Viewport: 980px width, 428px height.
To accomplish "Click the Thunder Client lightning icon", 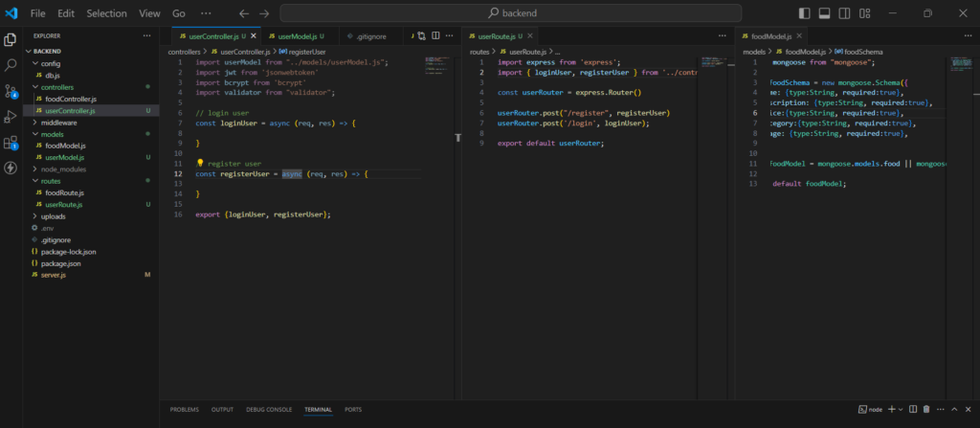I will [x=11, y=169].
